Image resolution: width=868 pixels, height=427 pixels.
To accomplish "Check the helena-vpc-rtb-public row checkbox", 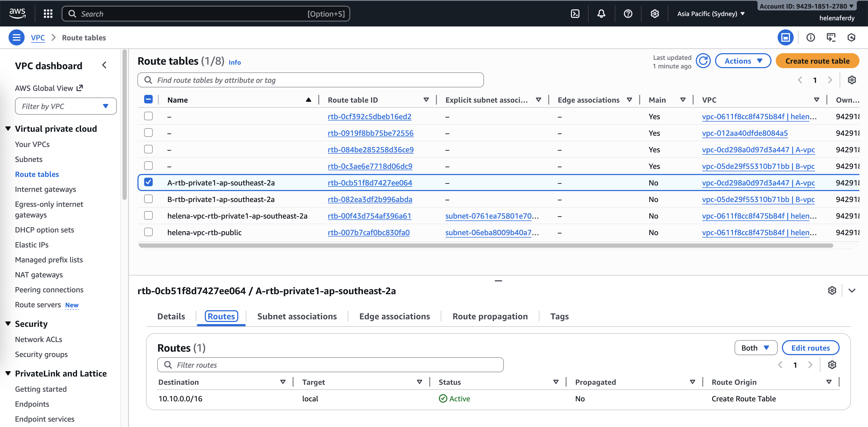I will [148, 232].
